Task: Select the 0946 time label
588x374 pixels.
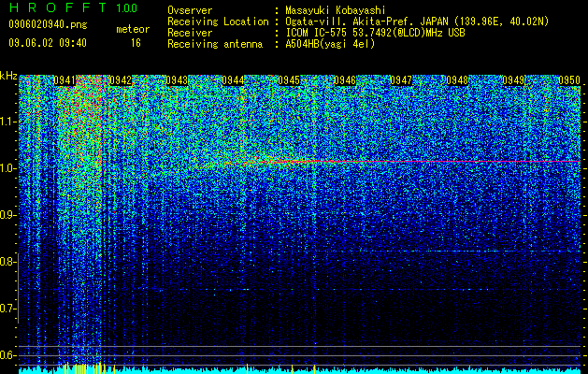Action: pos(345,80)
